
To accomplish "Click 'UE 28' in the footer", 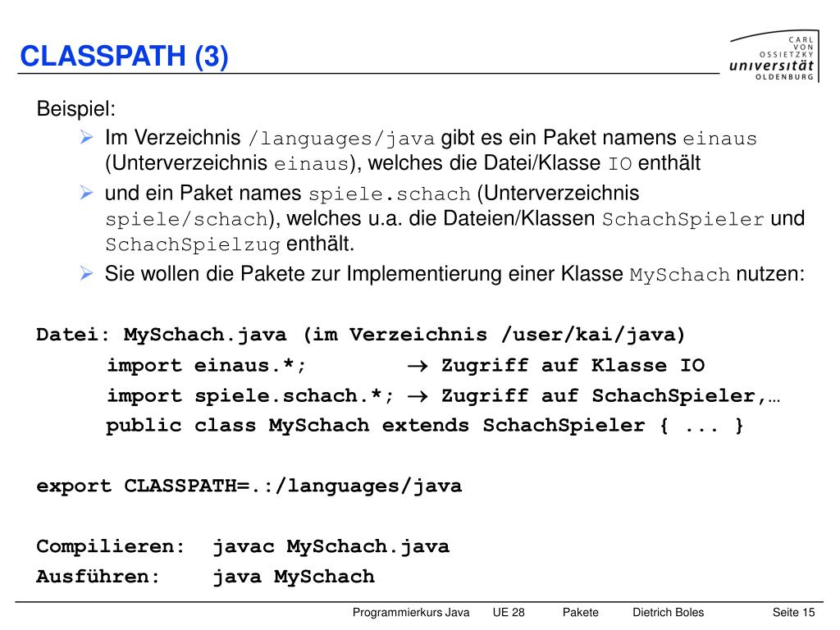I will pos(509,612).
